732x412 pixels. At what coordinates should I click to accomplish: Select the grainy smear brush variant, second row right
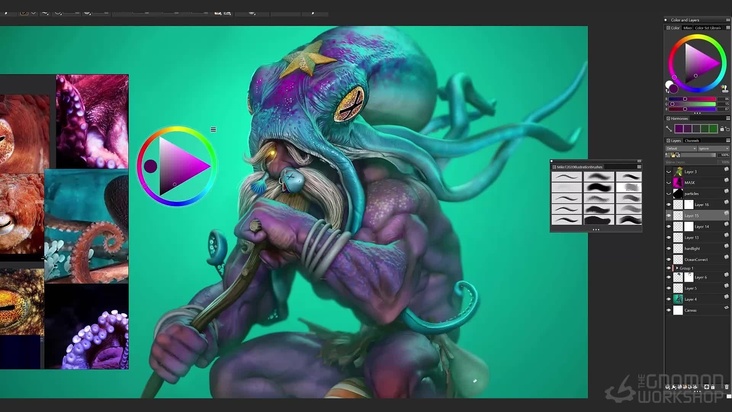tap(628, 187)
